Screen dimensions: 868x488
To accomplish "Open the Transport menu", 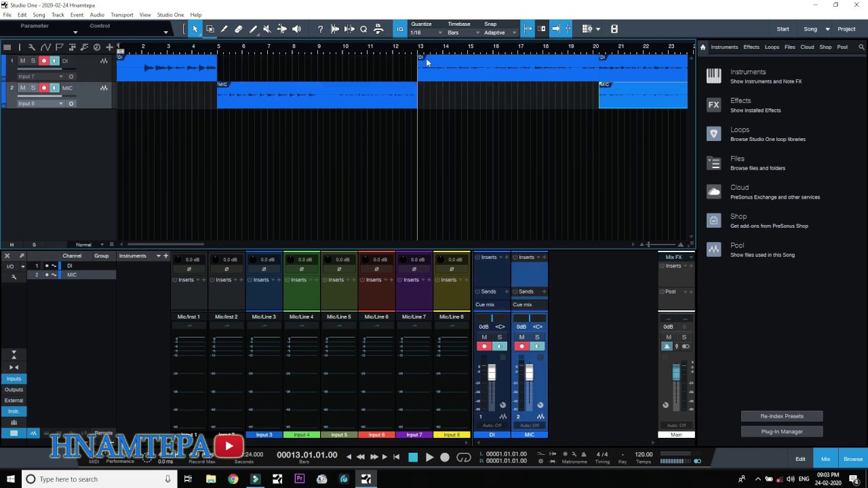I will coord(122,15).
